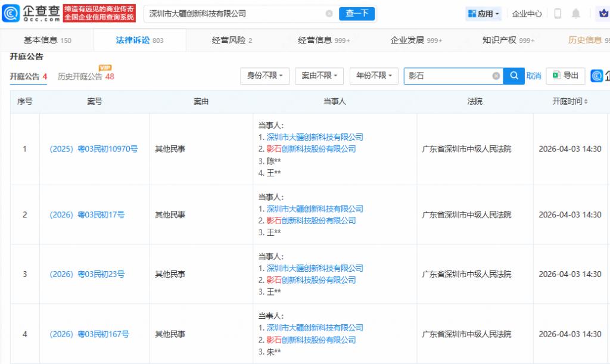This screenshot has width=610, height=364.
Task: Open case (2025)粤03民初10970号 link
Action: pos(94,149)
